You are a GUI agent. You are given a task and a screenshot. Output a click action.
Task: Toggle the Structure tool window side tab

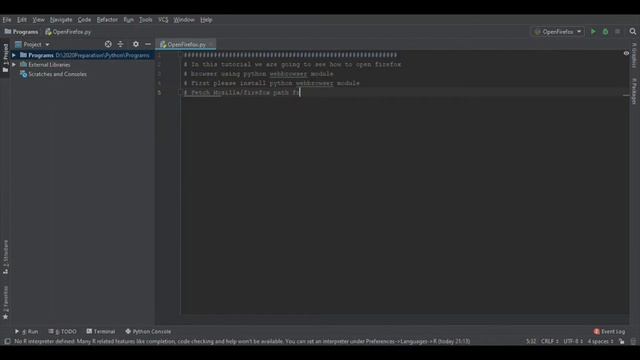pos(5,257)
